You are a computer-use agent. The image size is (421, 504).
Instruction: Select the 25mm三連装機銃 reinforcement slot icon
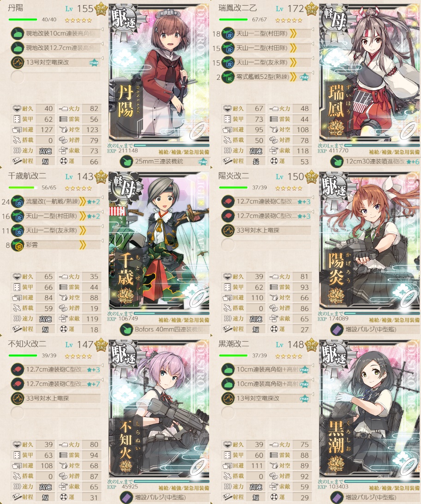(126, 162)
